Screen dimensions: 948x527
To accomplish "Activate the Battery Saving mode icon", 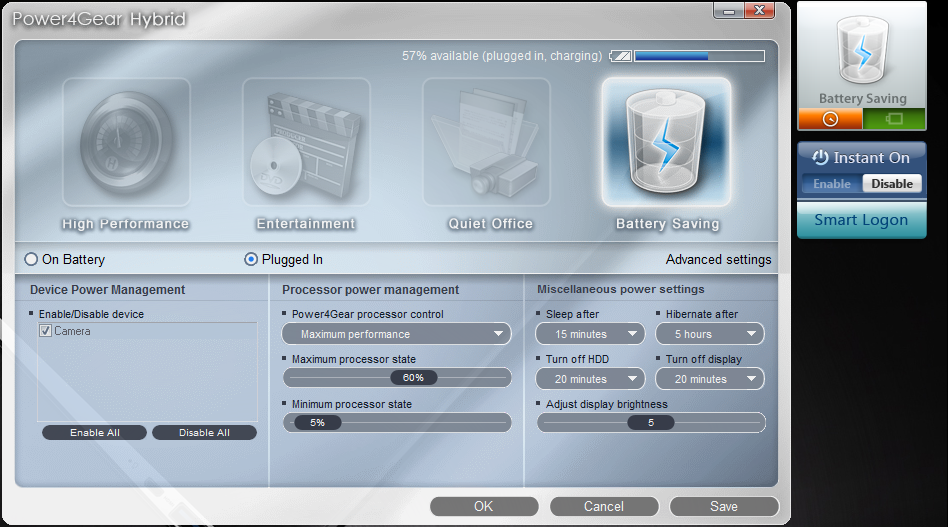I will pyautogui.click(x=666, y=142).
